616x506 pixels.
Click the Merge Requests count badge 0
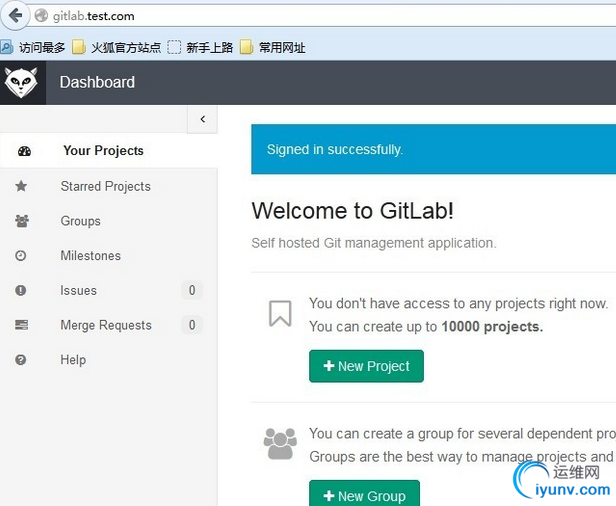(192, 325)
